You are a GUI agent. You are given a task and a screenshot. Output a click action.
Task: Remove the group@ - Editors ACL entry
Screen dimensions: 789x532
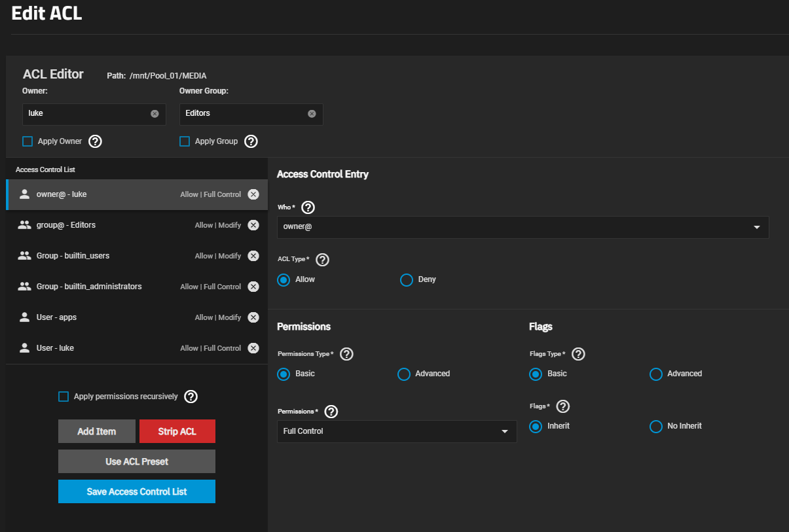click(253, 225)
